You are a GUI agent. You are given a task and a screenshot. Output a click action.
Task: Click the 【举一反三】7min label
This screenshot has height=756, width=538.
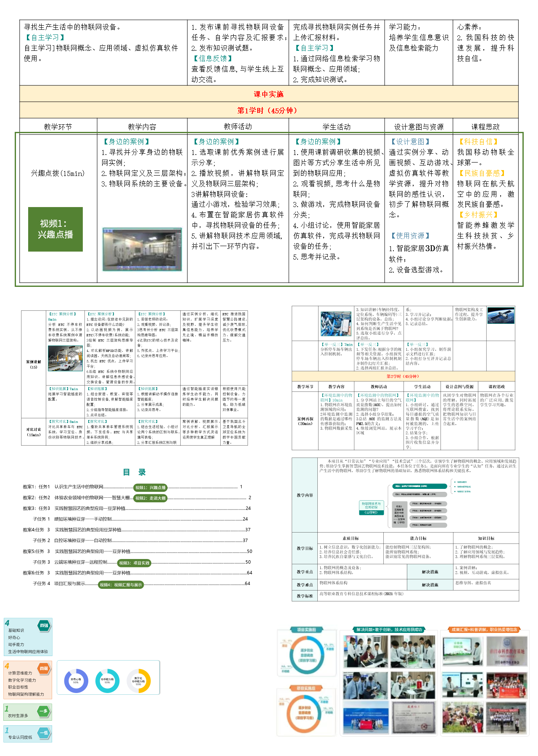337,344
